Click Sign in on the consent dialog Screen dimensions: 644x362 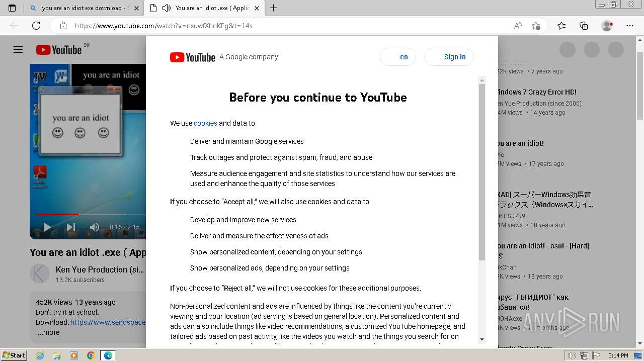[x=449, y=57]
